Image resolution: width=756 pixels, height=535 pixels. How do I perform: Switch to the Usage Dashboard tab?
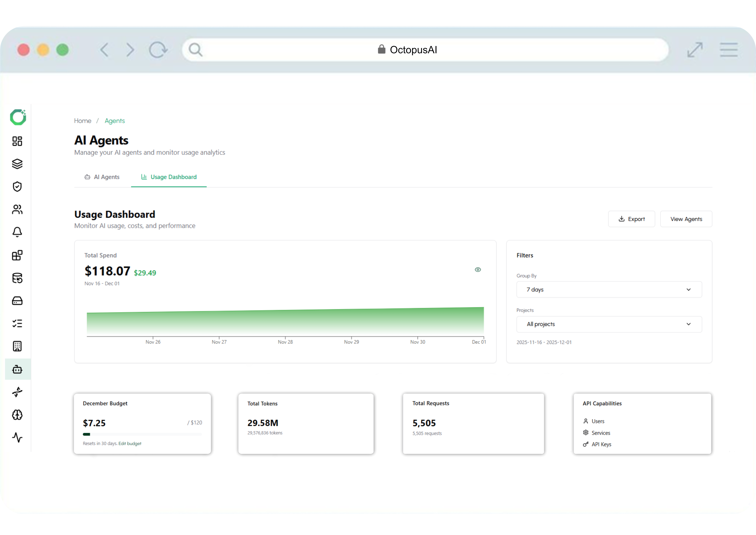169,177
